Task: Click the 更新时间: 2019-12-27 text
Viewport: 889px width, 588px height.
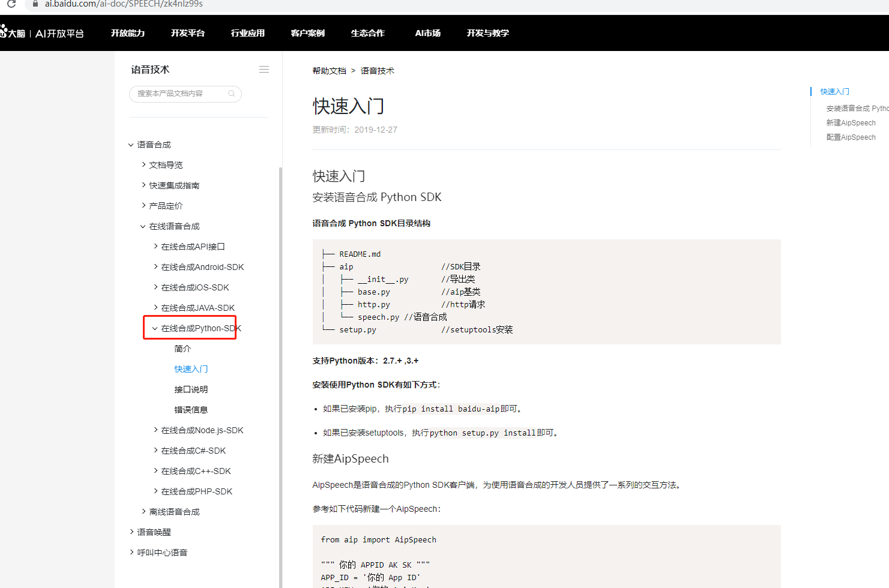Action: tap(355, 130)
